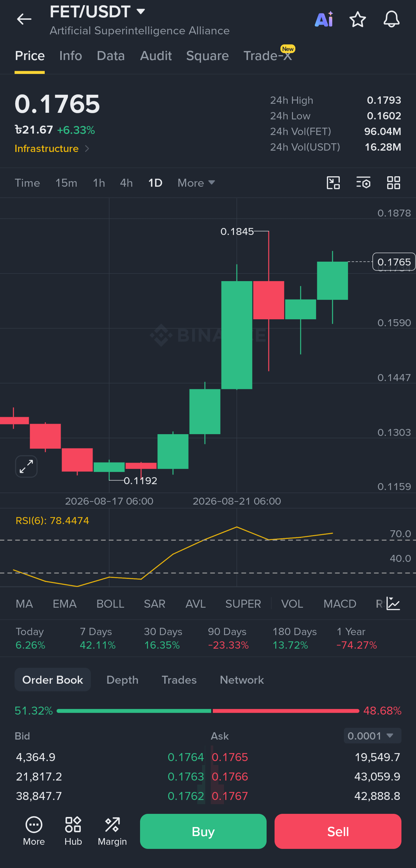Open the chart drawing tools icon

(x=333, y=183)
